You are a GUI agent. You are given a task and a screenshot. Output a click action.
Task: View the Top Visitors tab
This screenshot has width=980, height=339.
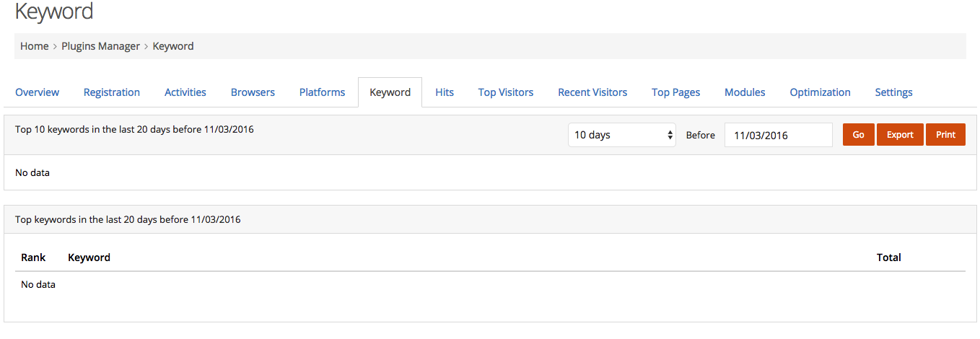coord(506,92)
